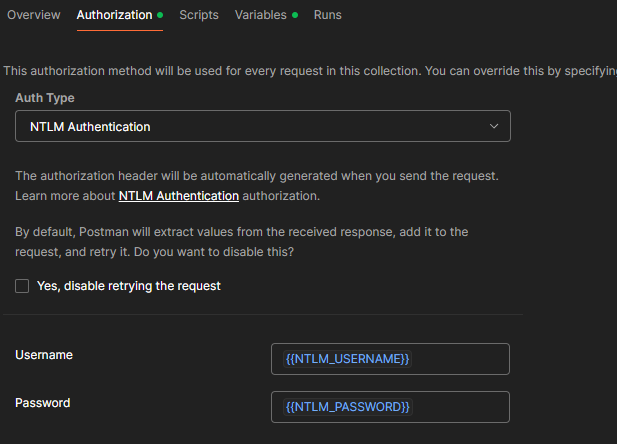Switch to the Overview tab
Screen dimensions: 617x444
point(34,16)
